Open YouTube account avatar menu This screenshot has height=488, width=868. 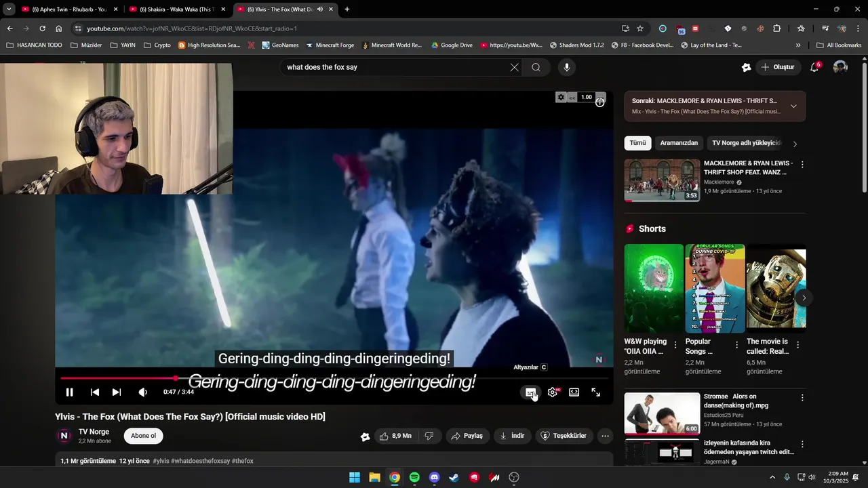(840, 67)
